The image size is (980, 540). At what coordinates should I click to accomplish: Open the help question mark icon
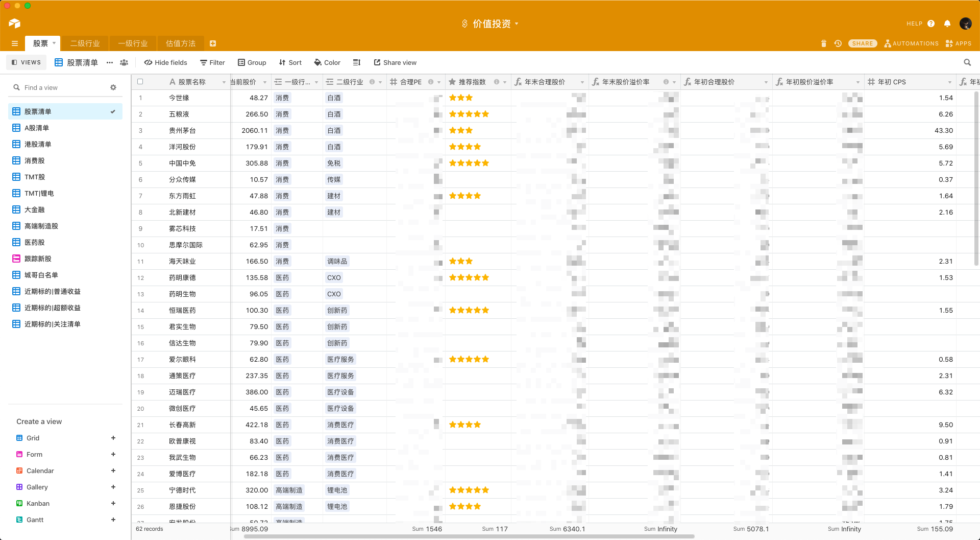point(931,24)
